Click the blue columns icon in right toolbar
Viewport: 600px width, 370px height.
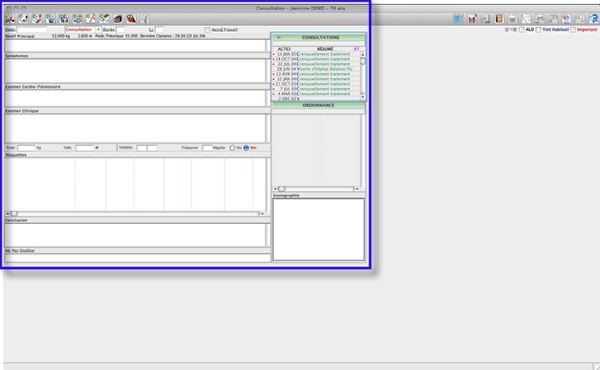tap(458, 19)
